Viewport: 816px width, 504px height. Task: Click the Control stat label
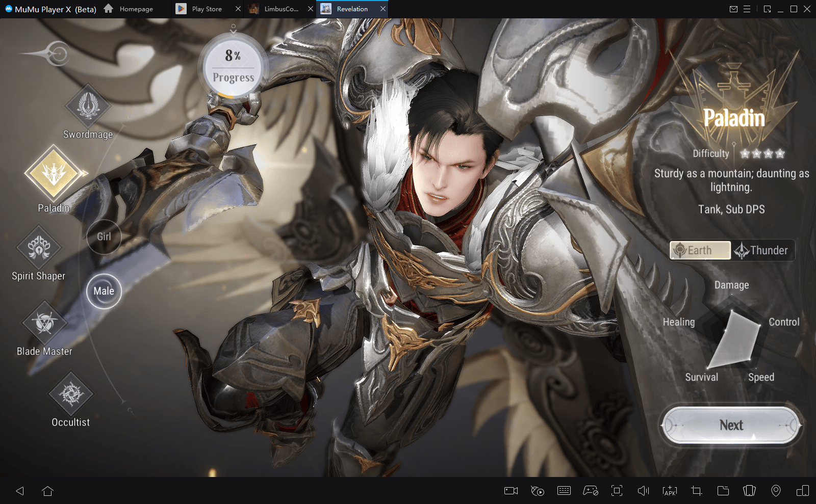pos(784,322)
